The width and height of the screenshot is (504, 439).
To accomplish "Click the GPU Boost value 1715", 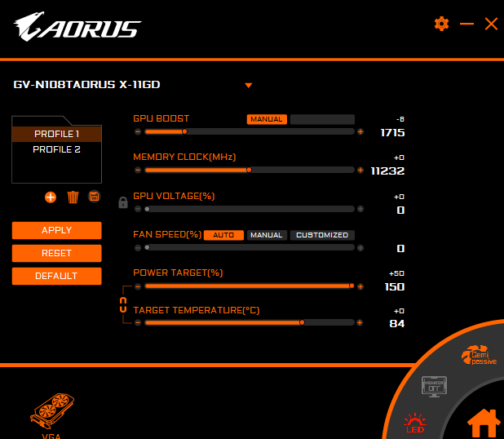I will pyautogui.click(x=392, y=133).
